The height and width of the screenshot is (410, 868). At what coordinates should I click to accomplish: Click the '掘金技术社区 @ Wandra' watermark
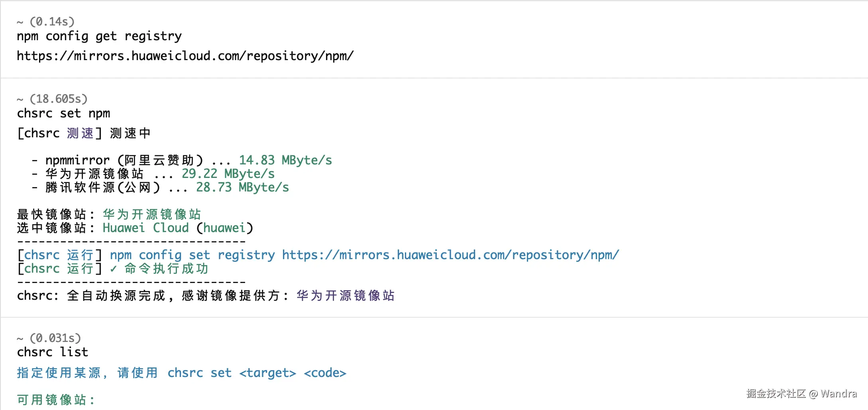(x=801, y=394)
